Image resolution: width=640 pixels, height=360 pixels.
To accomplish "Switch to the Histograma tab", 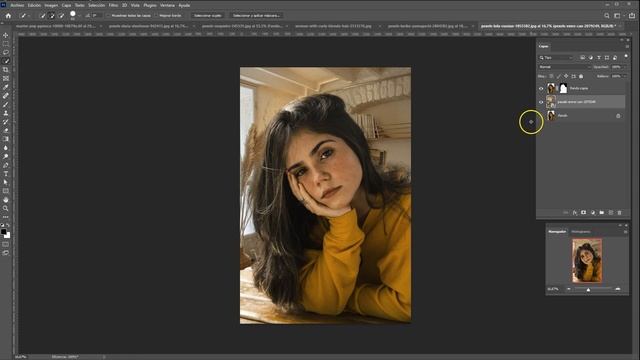I will [580, 232].
